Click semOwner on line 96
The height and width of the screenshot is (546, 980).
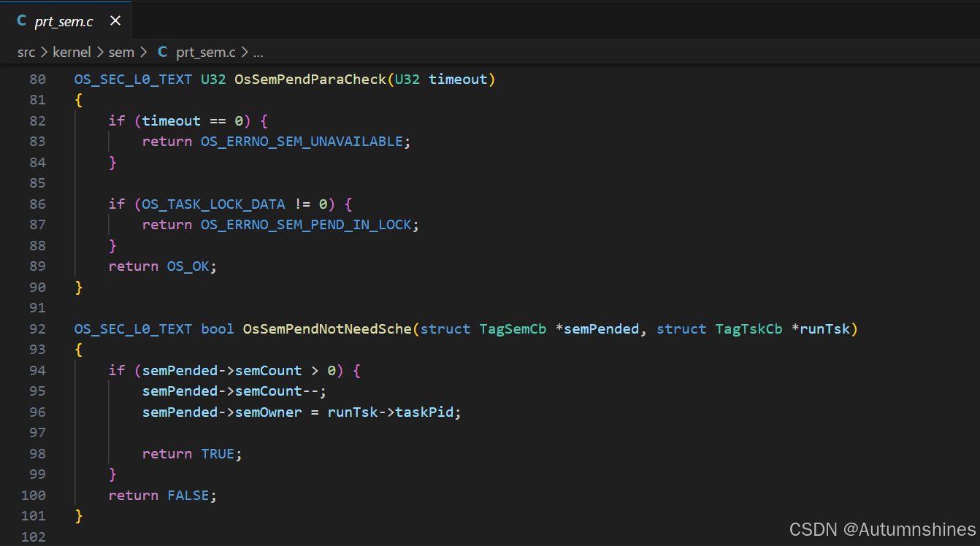tap(268, 412)
